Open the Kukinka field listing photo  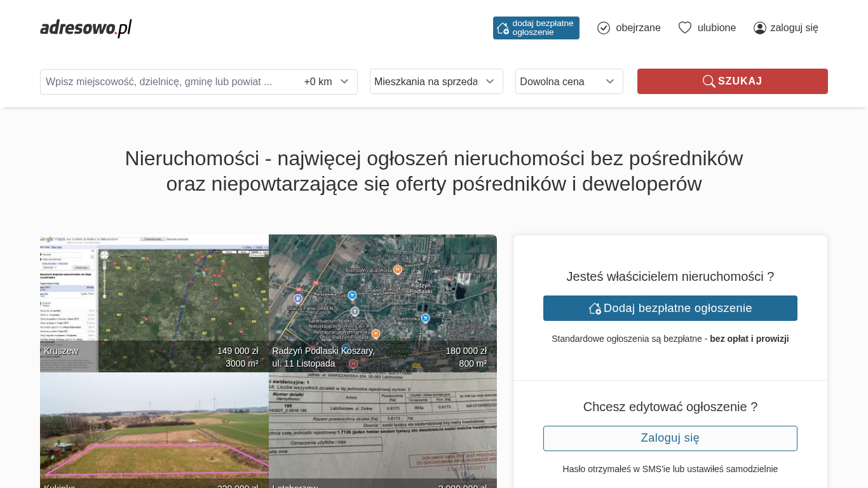point(154,432)
